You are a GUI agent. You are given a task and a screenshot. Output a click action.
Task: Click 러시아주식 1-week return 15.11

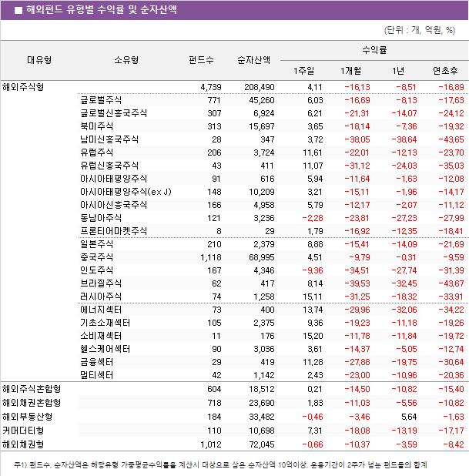coord(313,297)
